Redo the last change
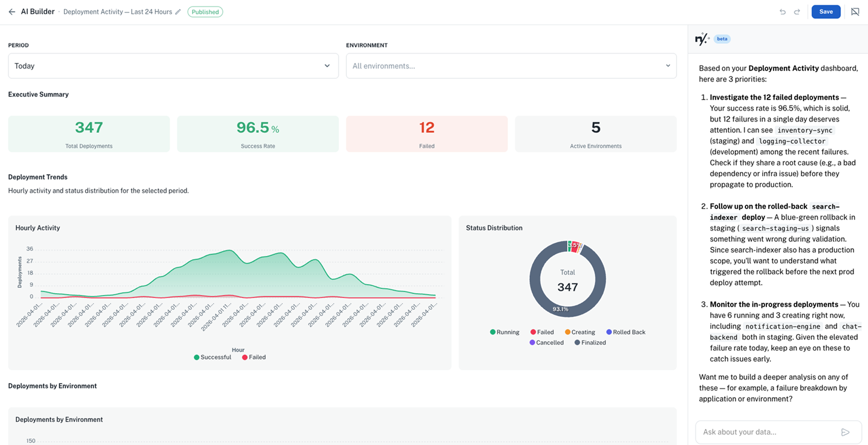 pyautogui.click(x=797, y=12)
